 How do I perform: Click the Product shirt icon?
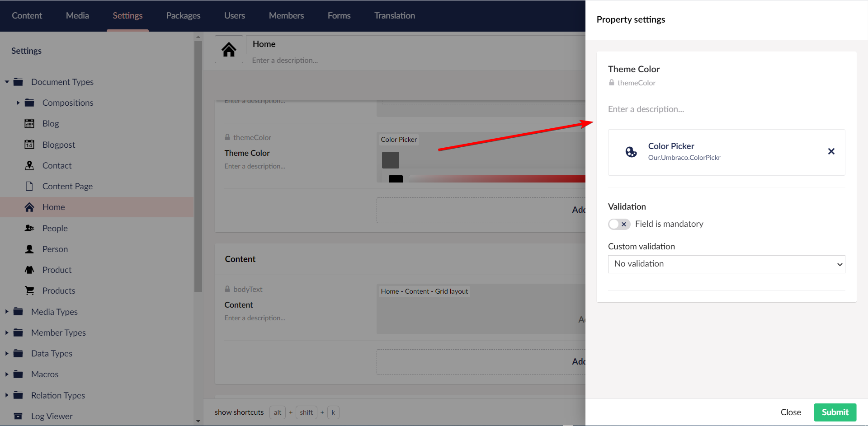29,270
